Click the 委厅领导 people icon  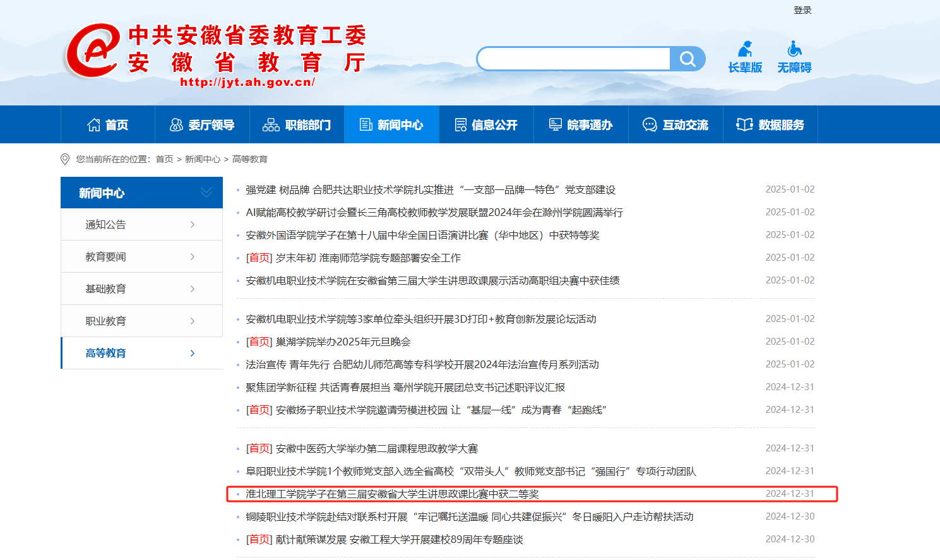(177, 125)
